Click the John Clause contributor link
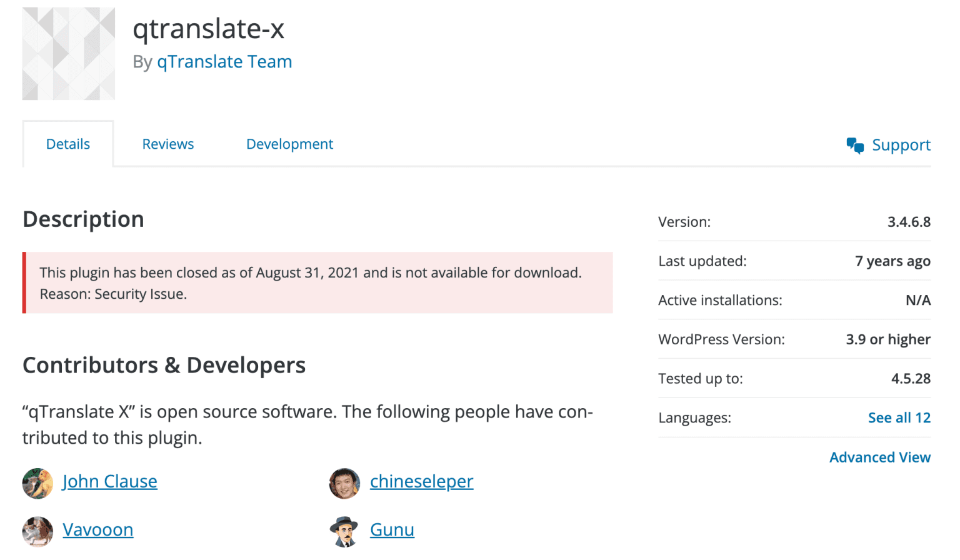Screen dimensions: 960x560 (109, 481)
